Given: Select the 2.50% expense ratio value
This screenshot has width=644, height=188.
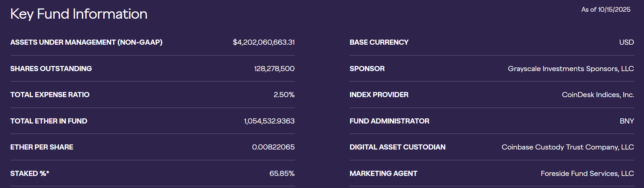Looking at the screenshot, I should click(x=284, y=95).
